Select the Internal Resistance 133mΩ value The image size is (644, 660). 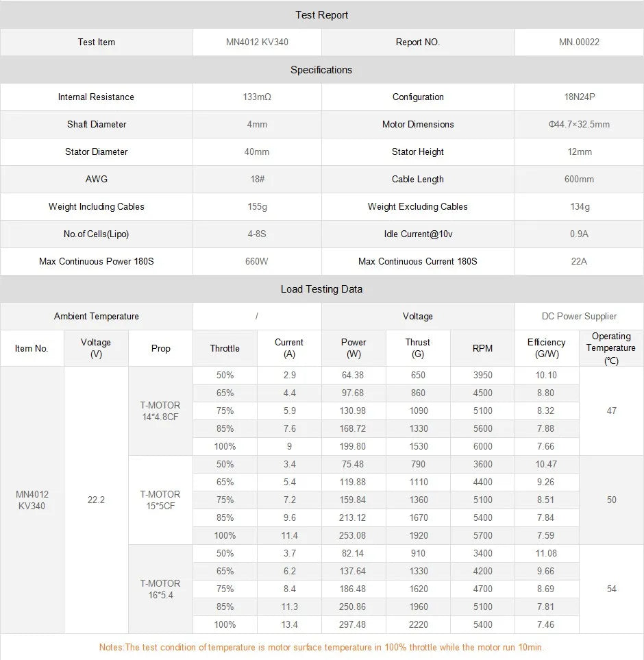pyautogui.click(x=257, y=97)
